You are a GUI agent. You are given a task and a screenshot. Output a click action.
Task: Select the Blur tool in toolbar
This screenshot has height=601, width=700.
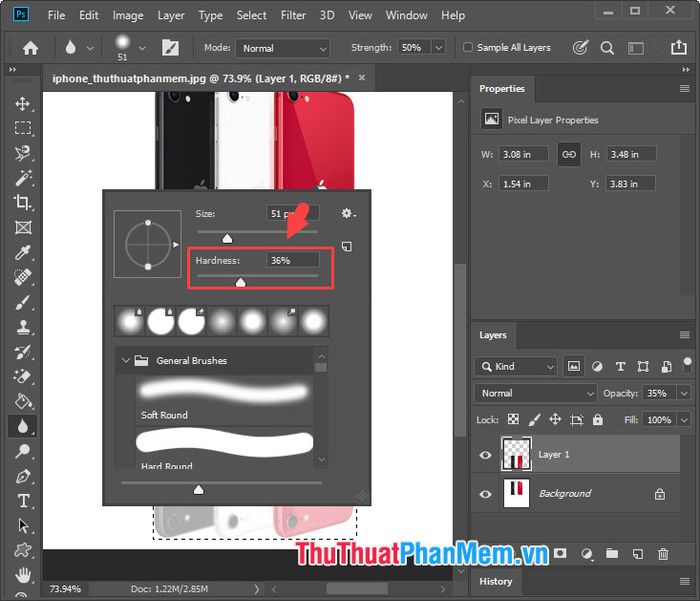22,426
